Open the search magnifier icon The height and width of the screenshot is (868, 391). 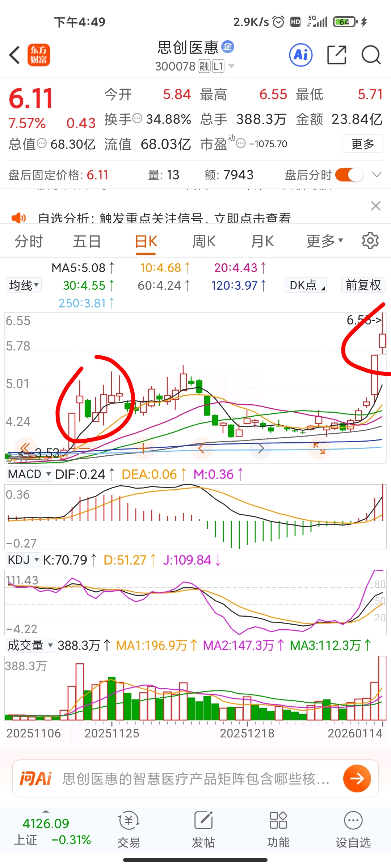(x=371, y=55)
